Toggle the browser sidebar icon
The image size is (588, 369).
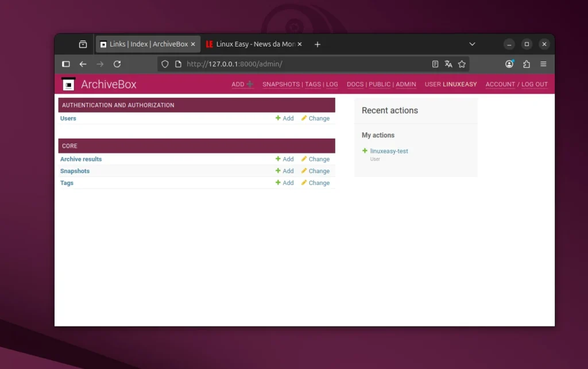point(65,64)
